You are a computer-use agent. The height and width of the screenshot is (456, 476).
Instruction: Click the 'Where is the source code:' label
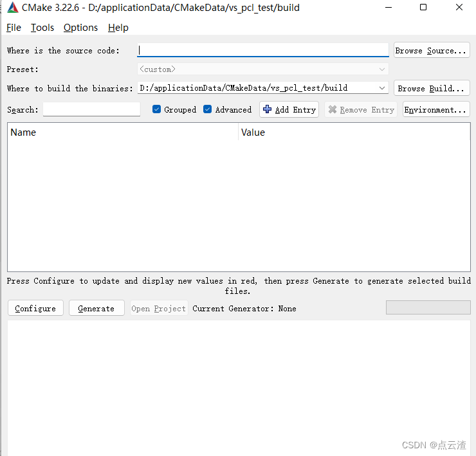tap(63, 50)
